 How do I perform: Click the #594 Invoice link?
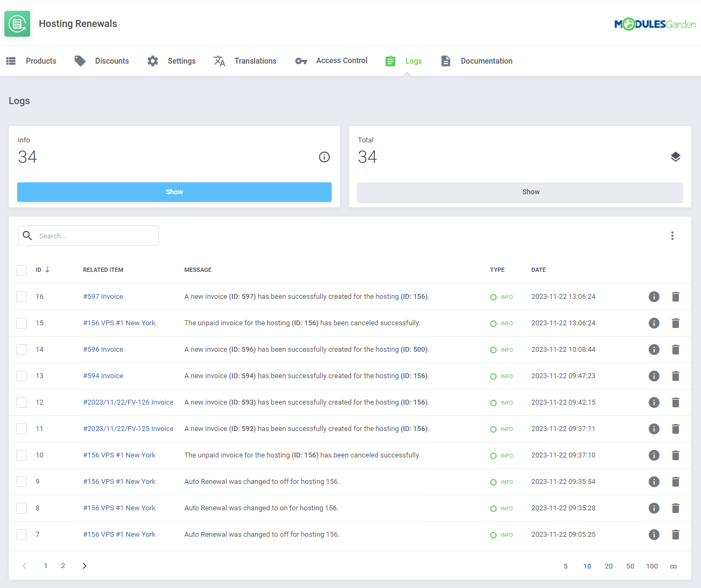[103, 376]
